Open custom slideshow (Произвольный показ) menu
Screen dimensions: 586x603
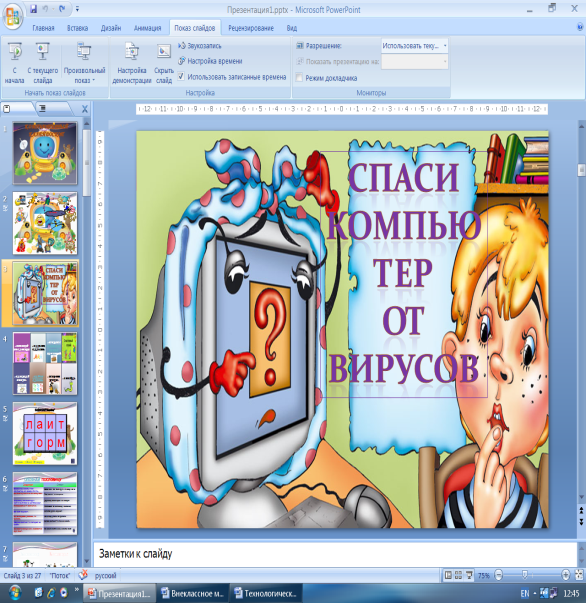click(x=84, y=63)
